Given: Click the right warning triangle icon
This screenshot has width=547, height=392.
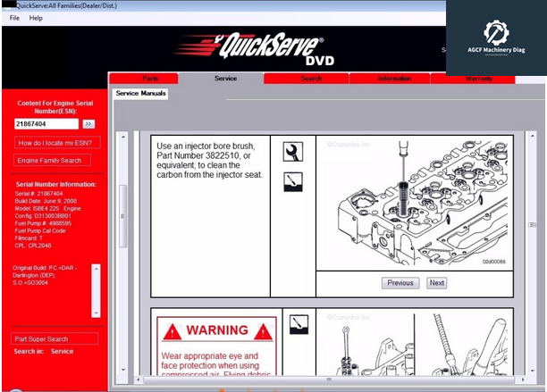Looking at the screenshot, I should pos(262,332).
